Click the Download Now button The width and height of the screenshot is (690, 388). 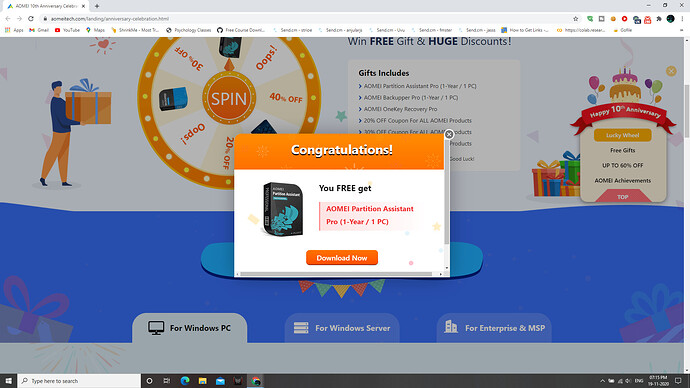342,258
